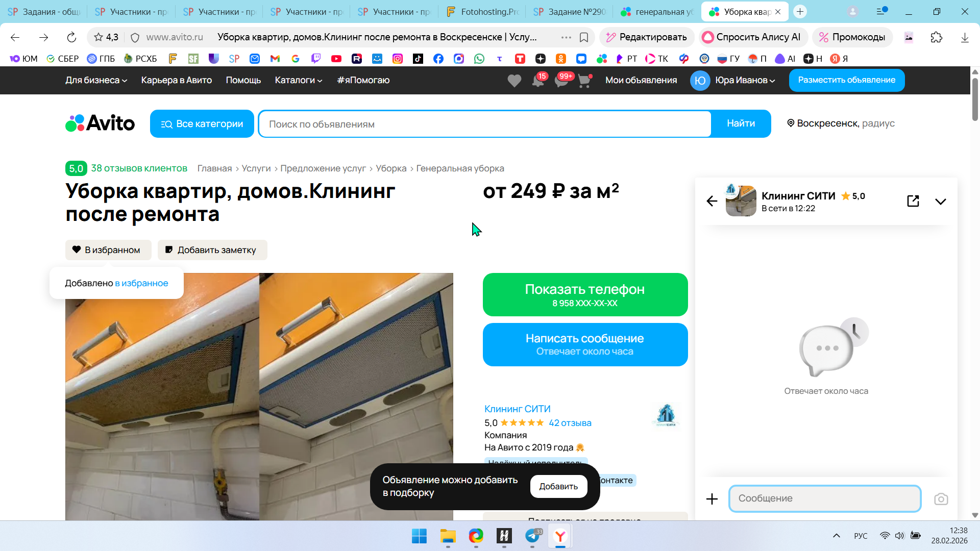Open chat in separate window icon

point(913,201)
